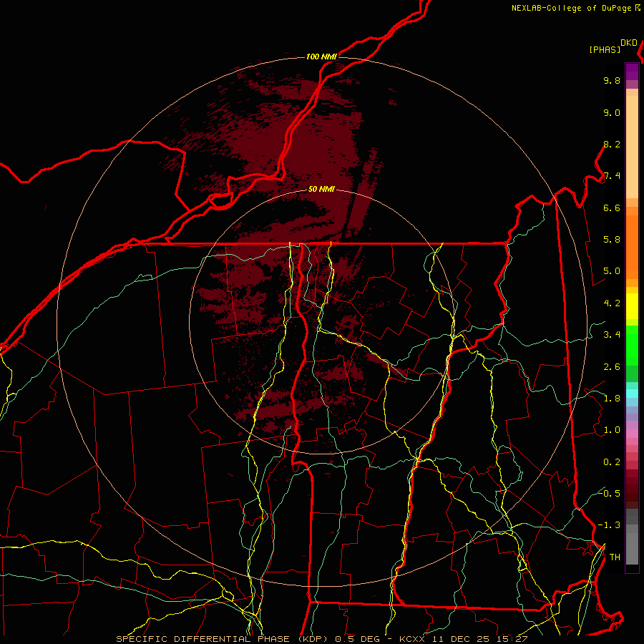Click the 3.4 value on the color scale
This screenshot has width=644, height=644.
coord(612,335)
